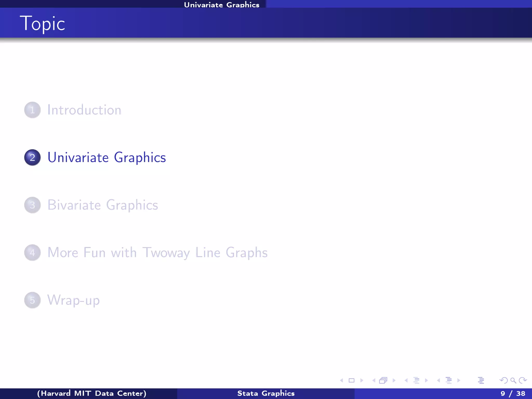The height and width of the screenshot is (399, 532).
Task: Open the Univariate Graphics outline entry
Action: click(107, 158)
